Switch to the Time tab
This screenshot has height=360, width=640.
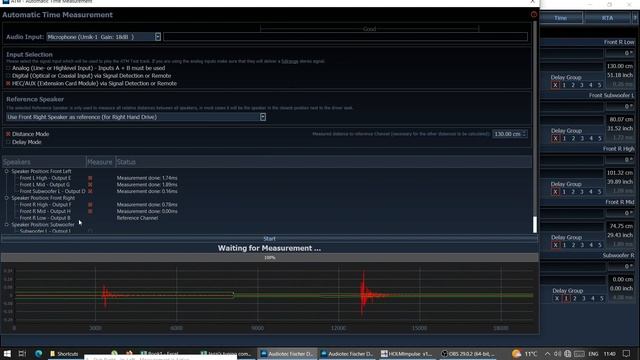tap(560, 18)
